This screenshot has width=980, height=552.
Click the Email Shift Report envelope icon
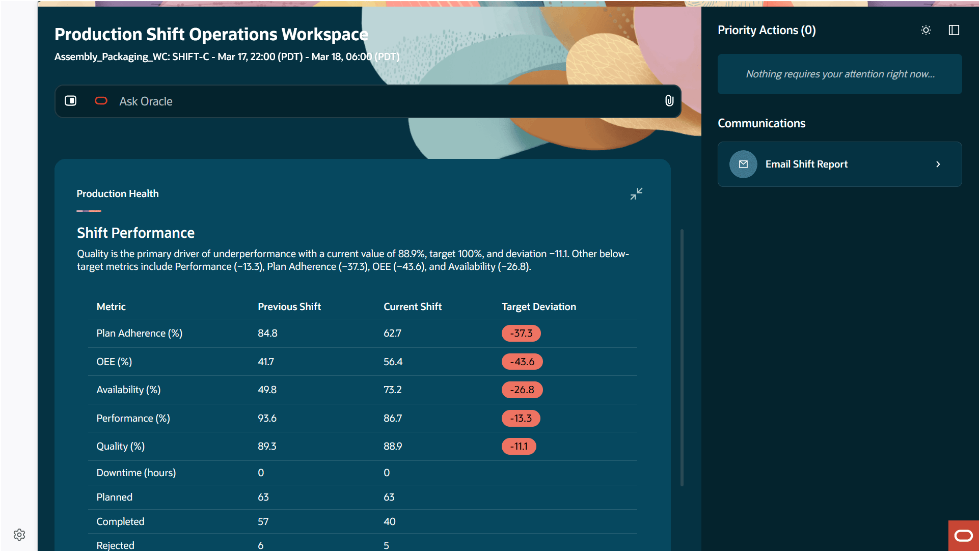click(x=743, y=164)
